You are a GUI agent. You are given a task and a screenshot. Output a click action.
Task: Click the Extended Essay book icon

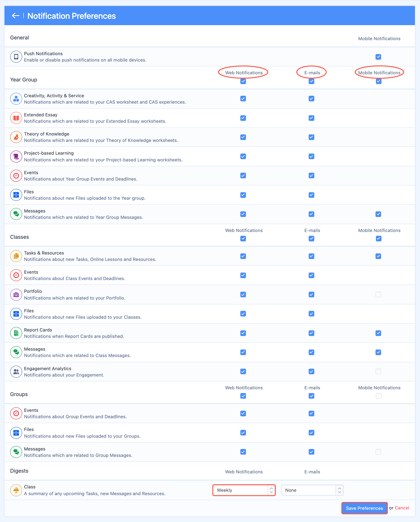(x=16, y=118)
